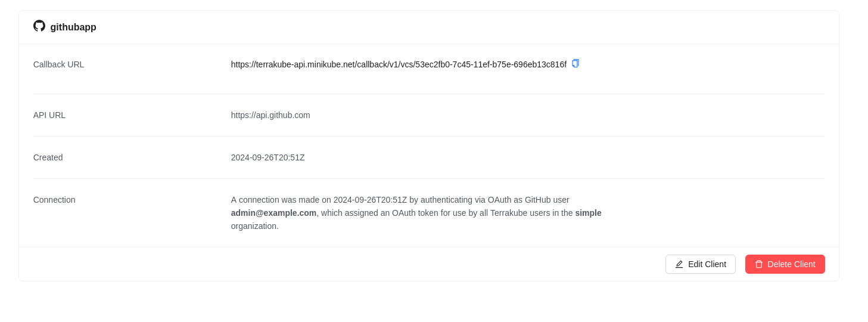Viewport: 868px width, 322px height.
Task: Click the API URL field label
Action: (x=49, y=115)
